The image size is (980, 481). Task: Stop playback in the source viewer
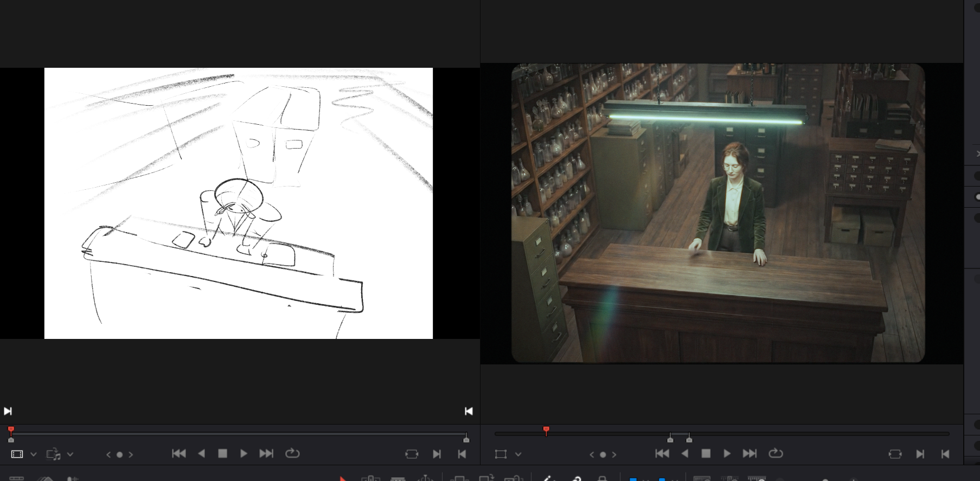222,453
